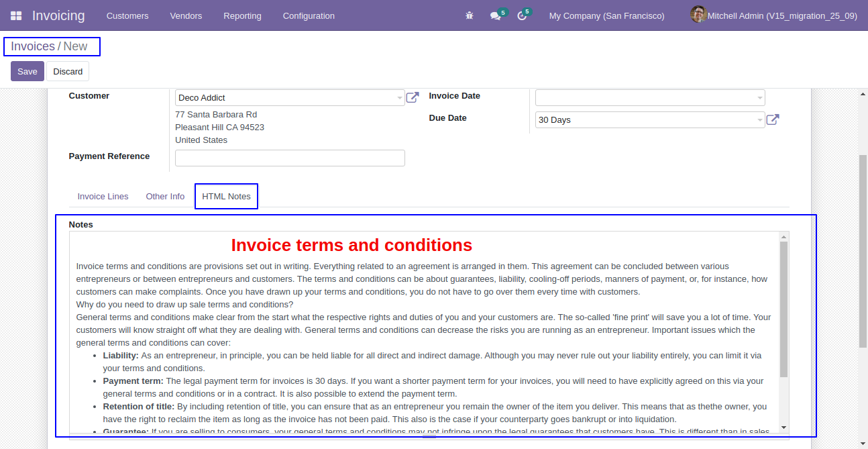Open the Mitchell Admin user menu
This screenshot has height=449, width=868.
[x=774, y=15]
